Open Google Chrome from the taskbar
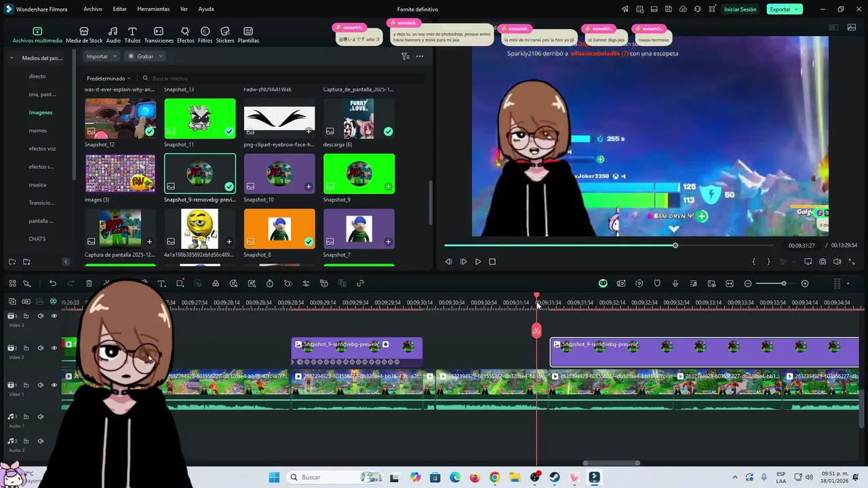 [x=494, y=477]
